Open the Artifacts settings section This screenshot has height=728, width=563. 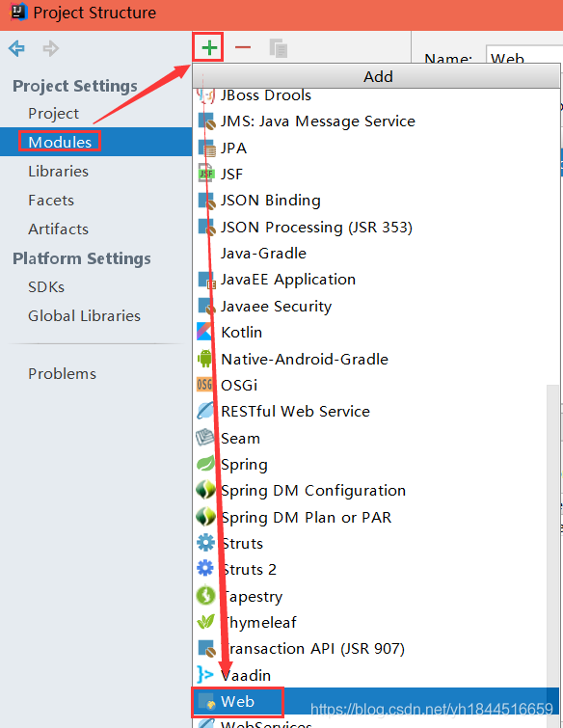(58, 229)
